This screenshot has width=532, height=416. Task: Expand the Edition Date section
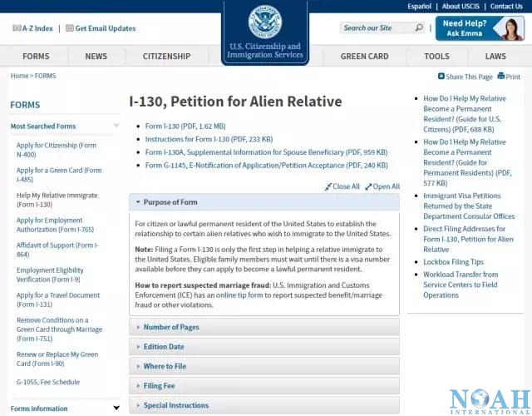pos(264,347)
